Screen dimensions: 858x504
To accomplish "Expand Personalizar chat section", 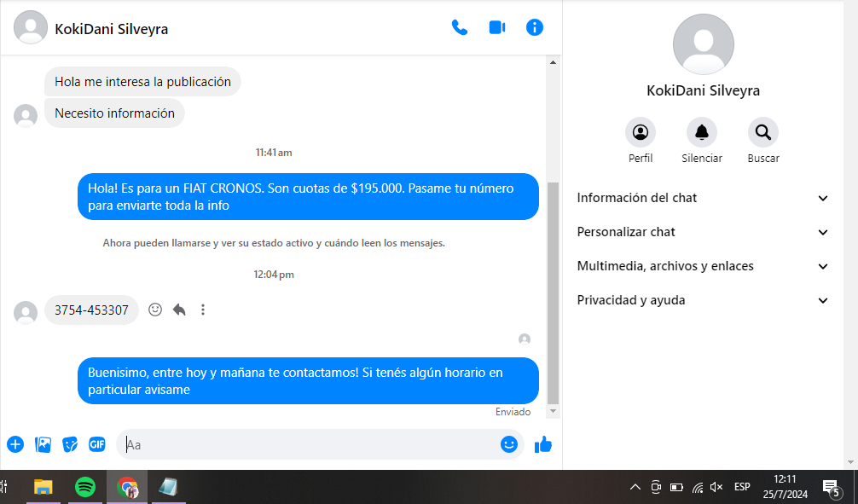I will click(703, 232).
